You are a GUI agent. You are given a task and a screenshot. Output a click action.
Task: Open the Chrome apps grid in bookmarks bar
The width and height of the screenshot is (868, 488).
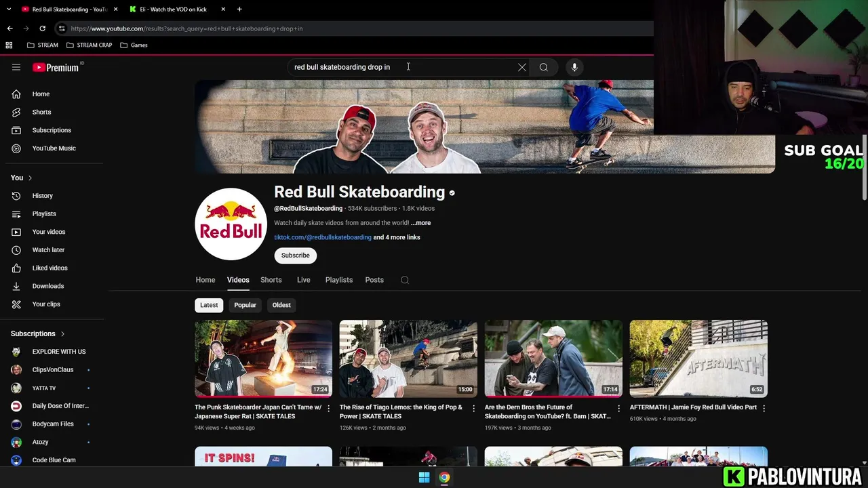pyautogui.click(x=9, y=45)
